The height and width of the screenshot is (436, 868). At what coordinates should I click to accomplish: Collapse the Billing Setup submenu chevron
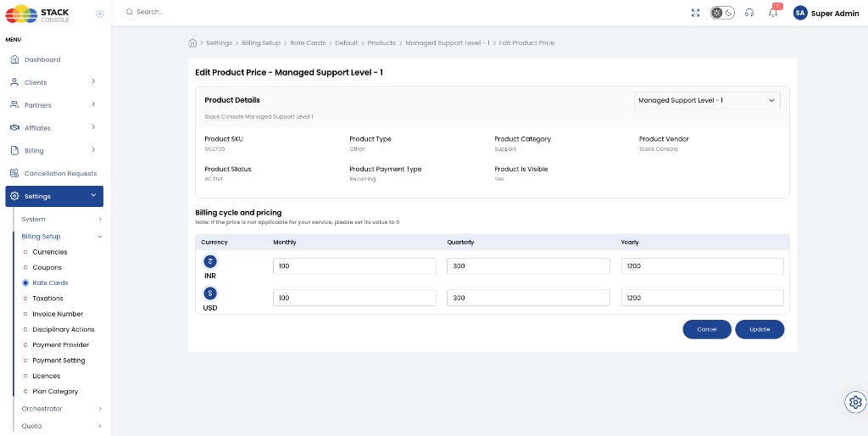[x=100, y=237]
